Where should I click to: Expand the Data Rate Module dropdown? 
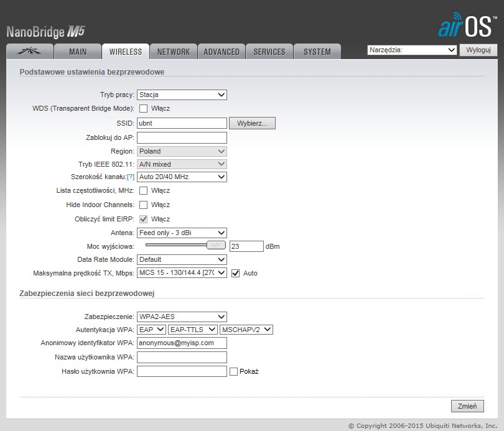pyautogui.click(x=182, y=259)
